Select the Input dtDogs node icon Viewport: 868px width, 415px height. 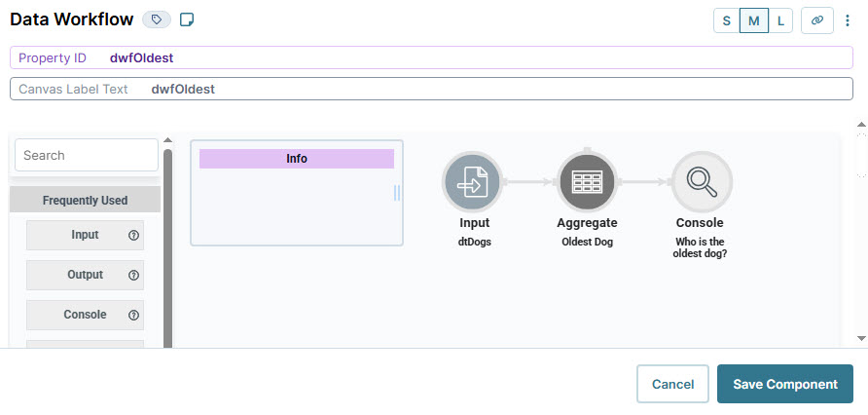click(472, 182)
